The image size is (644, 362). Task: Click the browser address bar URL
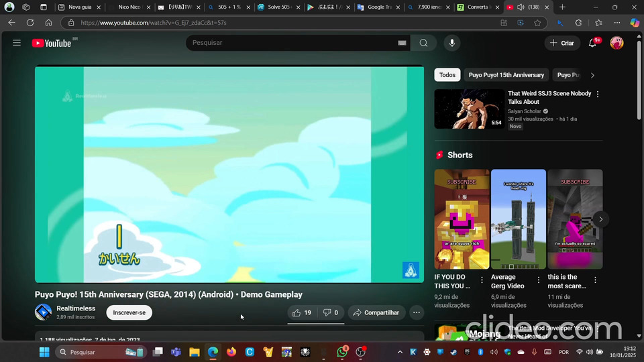click(x=154, y=23)
